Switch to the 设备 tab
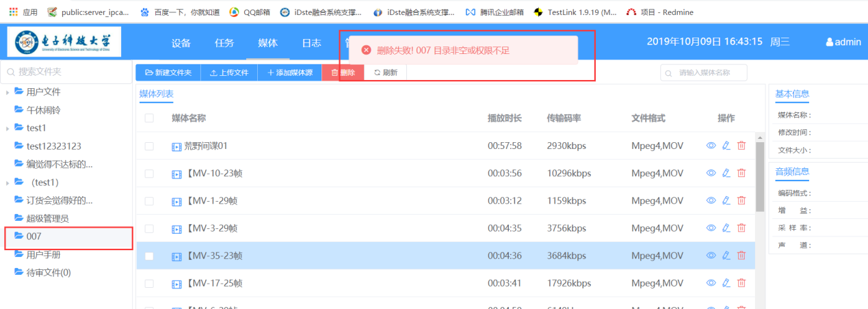The width and height of the screenshot is (868, 309). [x=181, y=42]
